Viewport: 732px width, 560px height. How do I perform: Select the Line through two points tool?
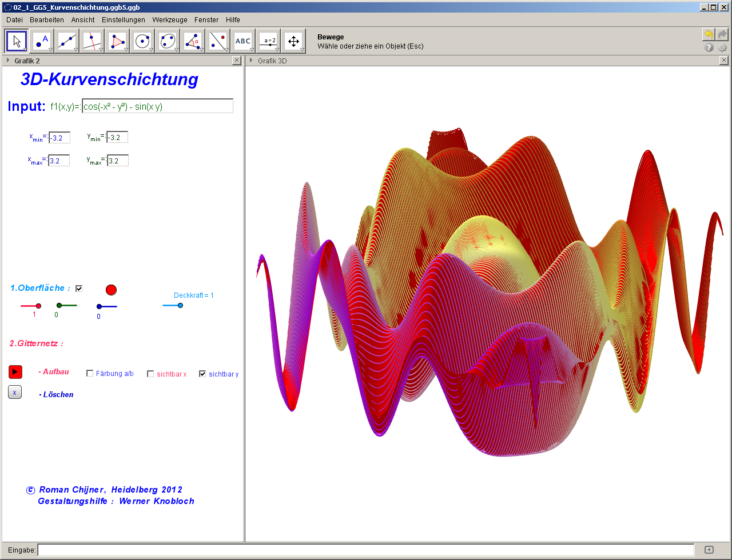click(x=67, y=41)
